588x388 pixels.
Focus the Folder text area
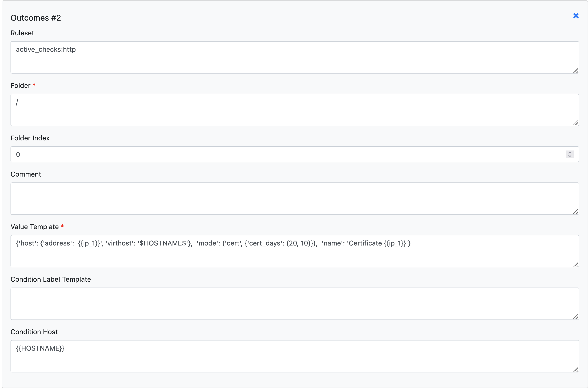[294, 110]
